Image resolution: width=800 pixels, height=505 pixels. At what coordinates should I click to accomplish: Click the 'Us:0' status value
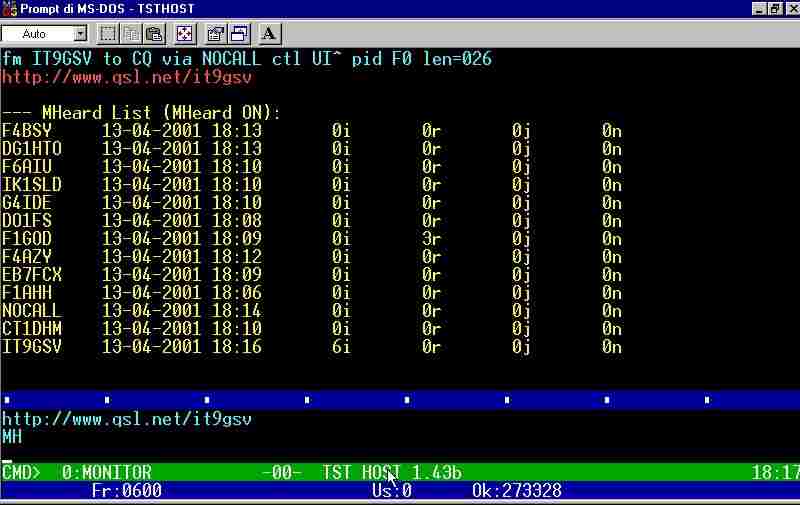coord(392,491)
